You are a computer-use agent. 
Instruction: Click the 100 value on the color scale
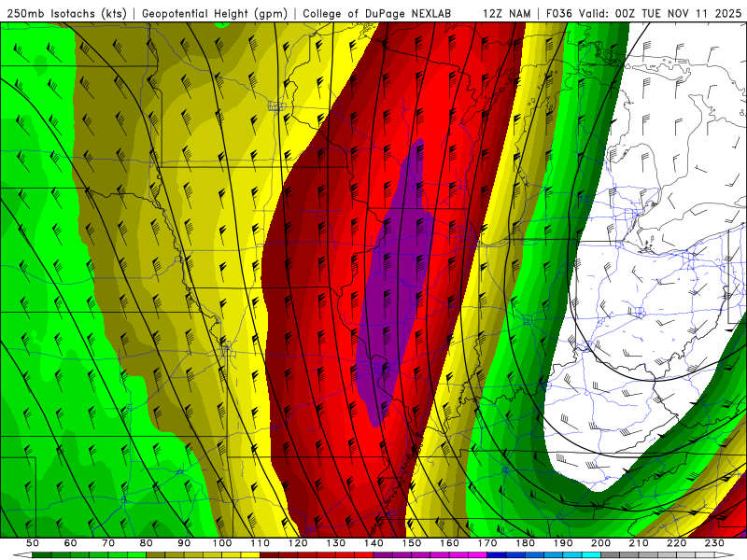click(222, 543)
